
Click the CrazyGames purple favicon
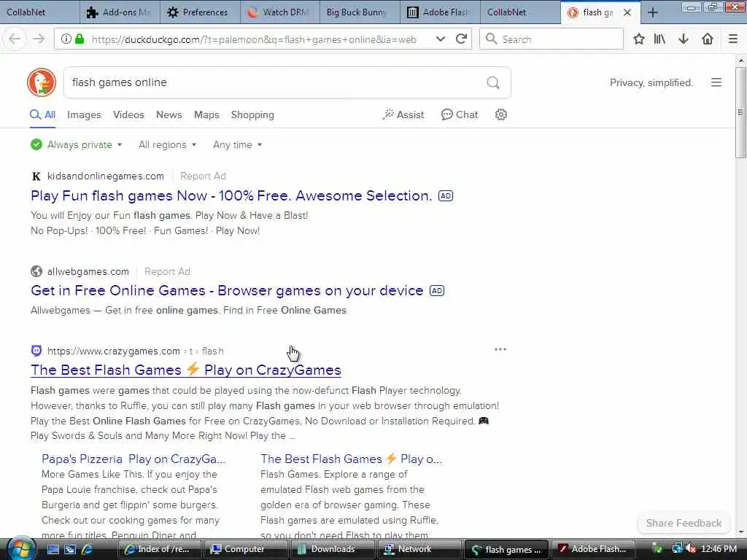(36, 351)
